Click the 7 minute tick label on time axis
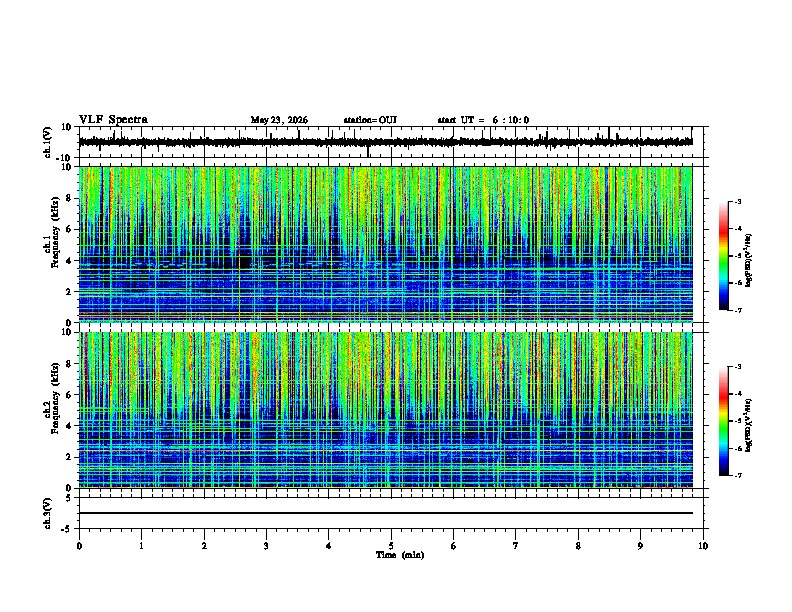This screenshot has width=792, height=612. coord(516,546)
